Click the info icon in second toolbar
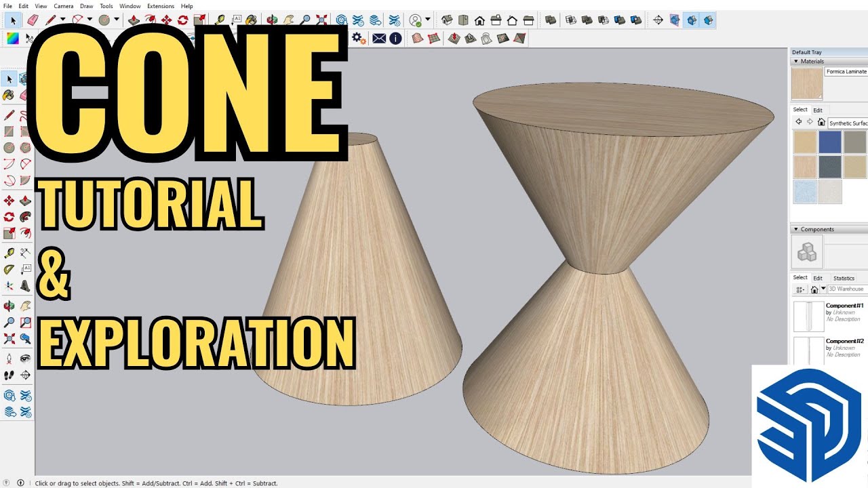 pos(395,38)
